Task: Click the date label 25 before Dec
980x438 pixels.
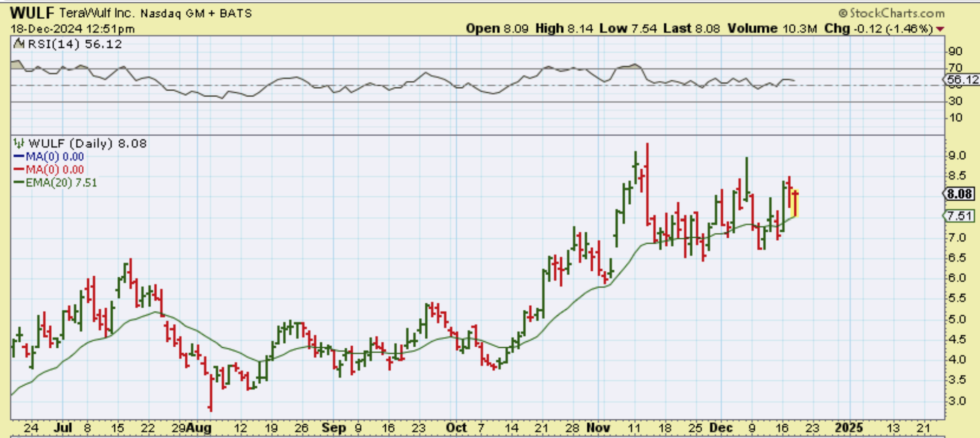Action: 695,428
